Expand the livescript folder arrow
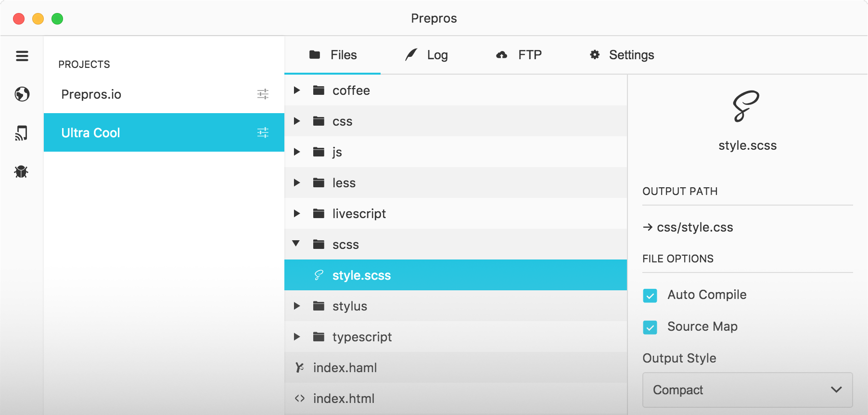 coord(297,213)
